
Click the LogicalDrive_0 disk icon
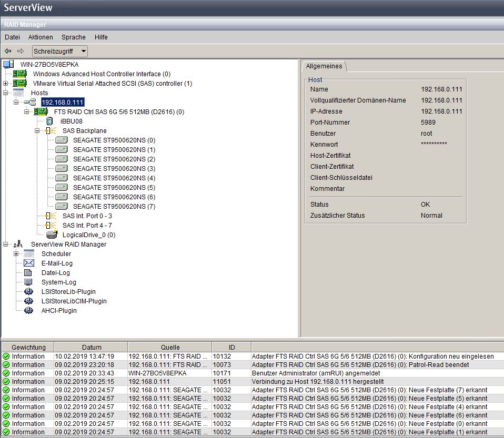[51, 235]
